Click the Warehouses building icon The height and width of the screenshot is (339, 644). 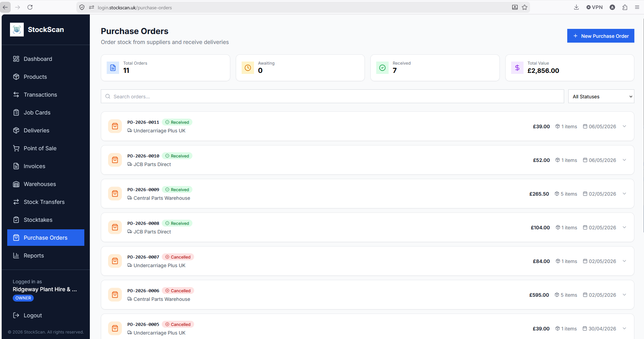pyautogui.click(x=16, y=184)
